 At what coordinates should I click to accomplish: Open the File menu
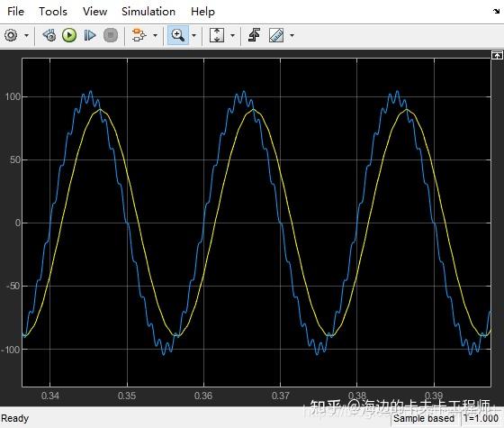(15, 12)
